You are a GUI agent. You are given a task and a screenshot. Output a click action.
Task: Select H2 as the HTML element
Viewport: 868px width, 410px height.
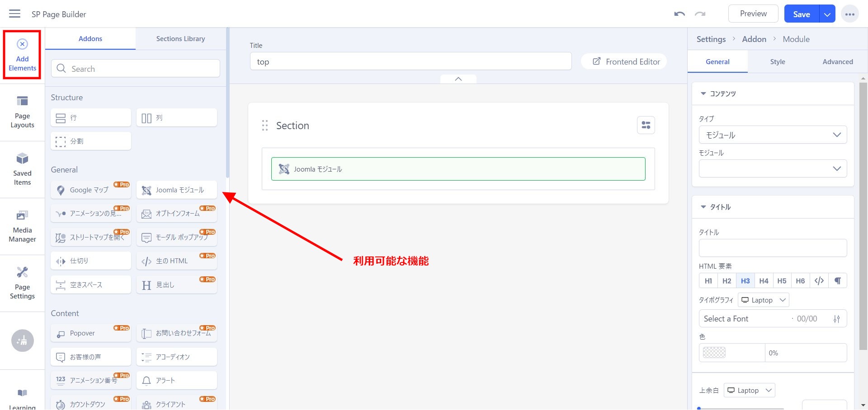[x=726, y=281]
